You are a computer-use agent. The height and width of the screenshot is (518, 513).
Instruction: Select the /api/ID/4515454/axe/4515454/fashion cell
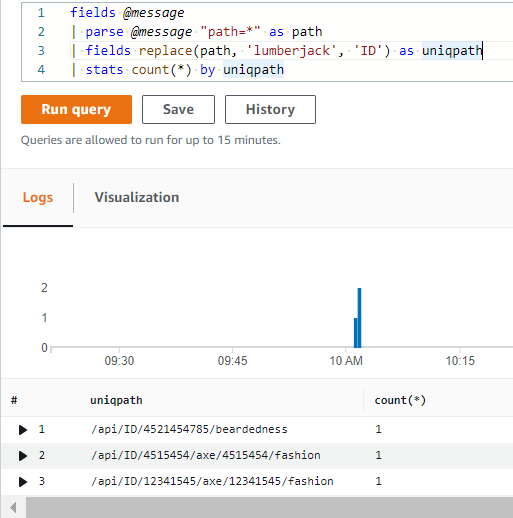[206, 455]
